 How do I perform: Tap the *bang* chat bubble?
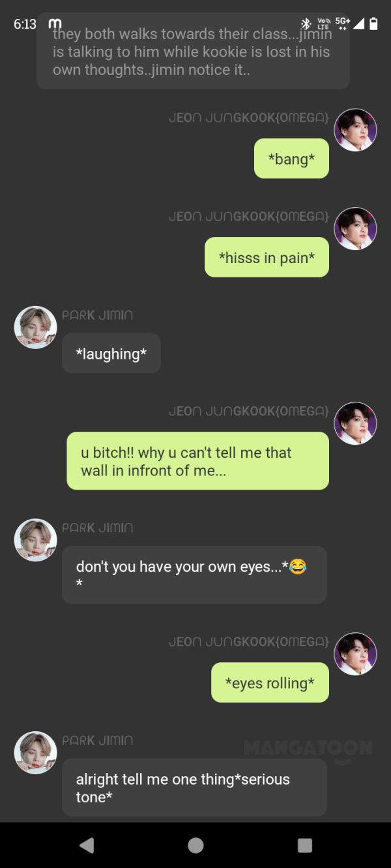(x=291, y=158)
